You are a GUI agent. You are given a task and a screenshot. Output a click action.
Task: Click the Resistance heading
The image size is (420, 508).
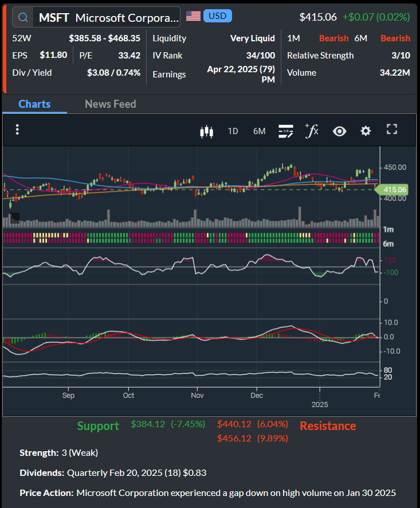tap(328, 425)
